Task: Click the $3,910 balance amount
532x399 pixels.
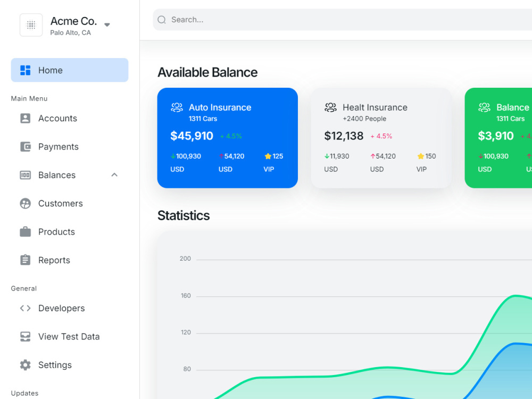Action: [x=496, y=136]
